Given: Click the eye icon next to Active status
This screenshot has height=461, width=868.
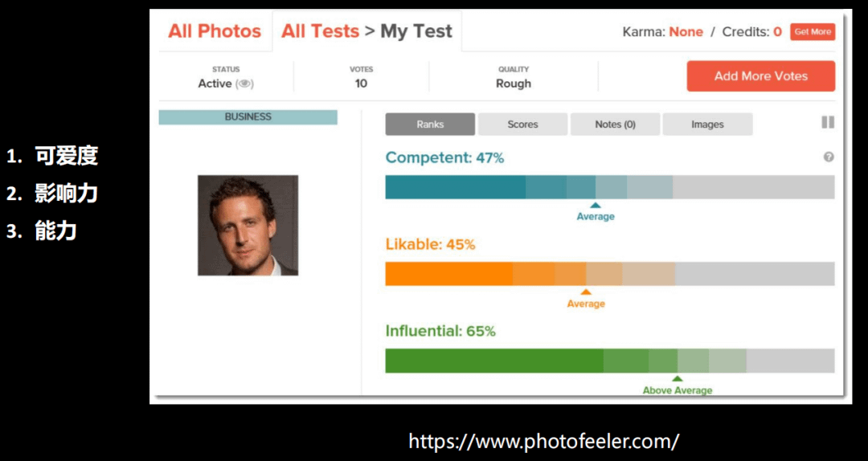Looking at the screenshot, I should click(244, 84).
